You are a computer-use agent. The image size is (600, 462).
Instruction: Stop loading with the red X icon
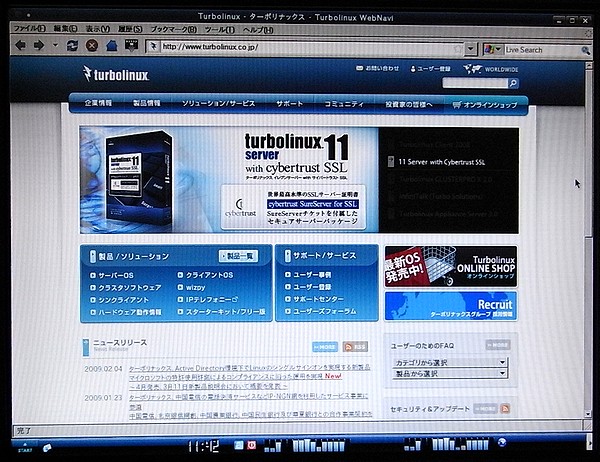(x=91, y=46)
